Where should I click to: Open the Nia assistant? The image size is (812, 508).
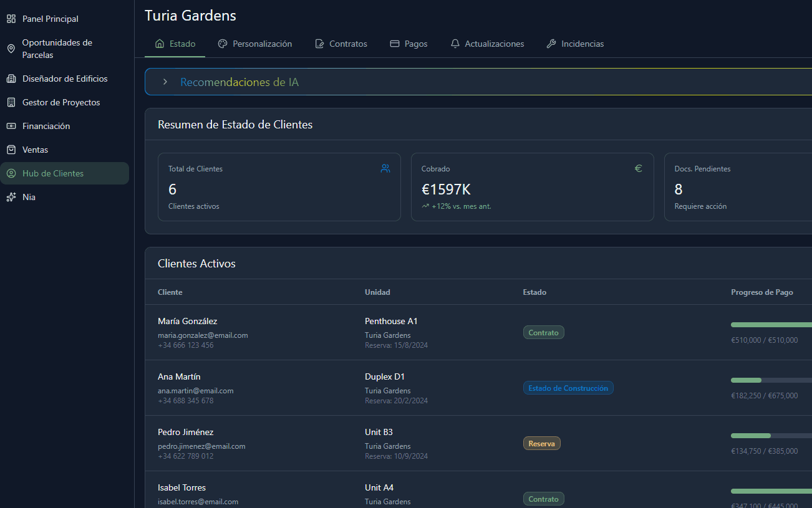[65, 197]
